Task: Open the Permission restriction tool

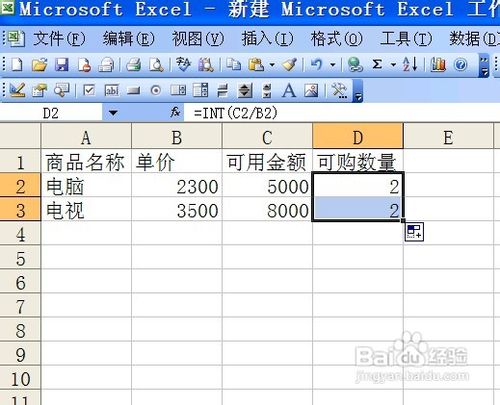Action: (x=84, y=64)
